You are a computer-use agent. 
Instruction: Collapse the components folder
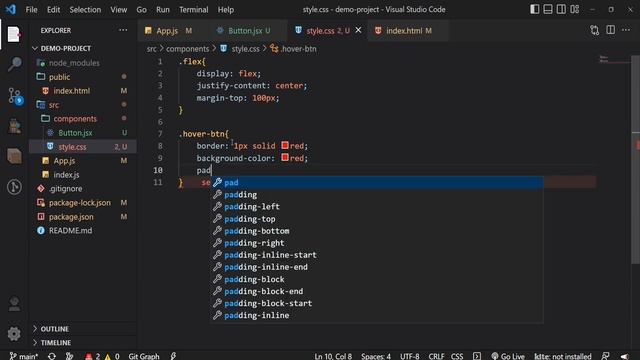(x=82, y=119)
